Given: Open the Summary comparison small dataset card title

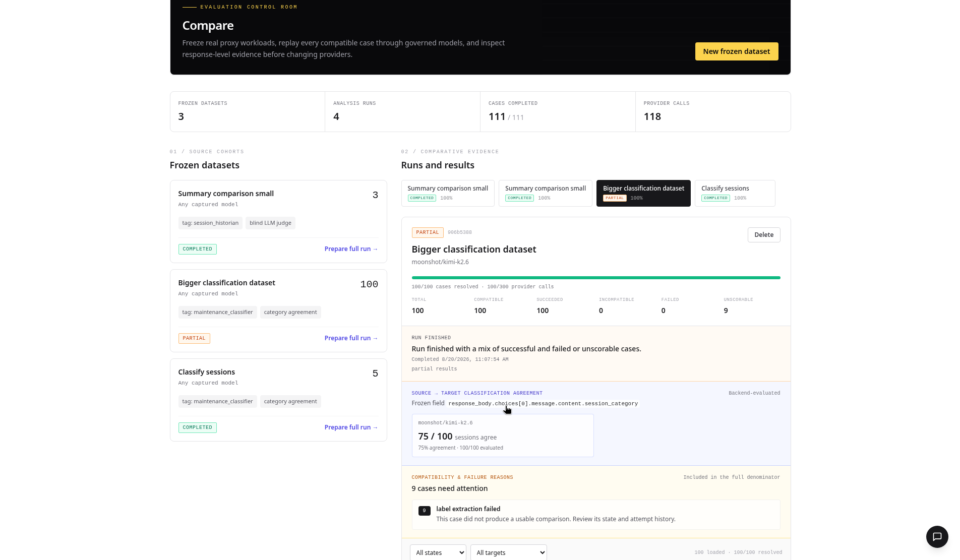Looking at the screenshot, I should (226, 194).
